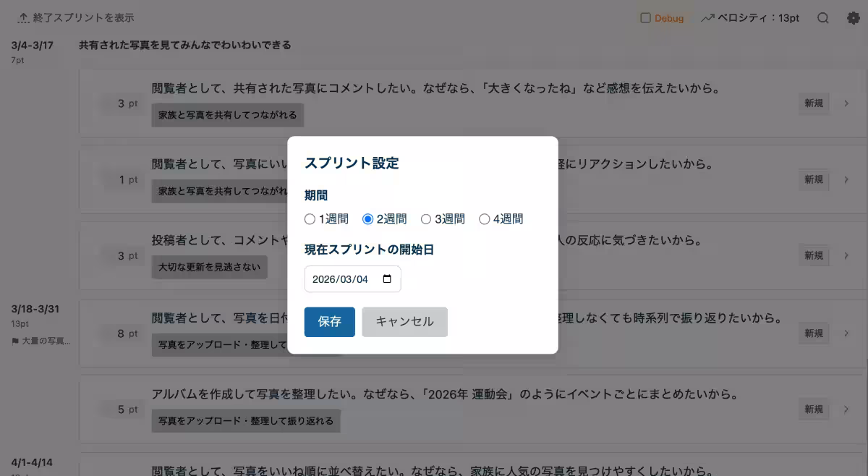This screenshot has width=868, height=476.
Task: Dismiss the dialog with キャンセル
Action: tap(404, 322)
